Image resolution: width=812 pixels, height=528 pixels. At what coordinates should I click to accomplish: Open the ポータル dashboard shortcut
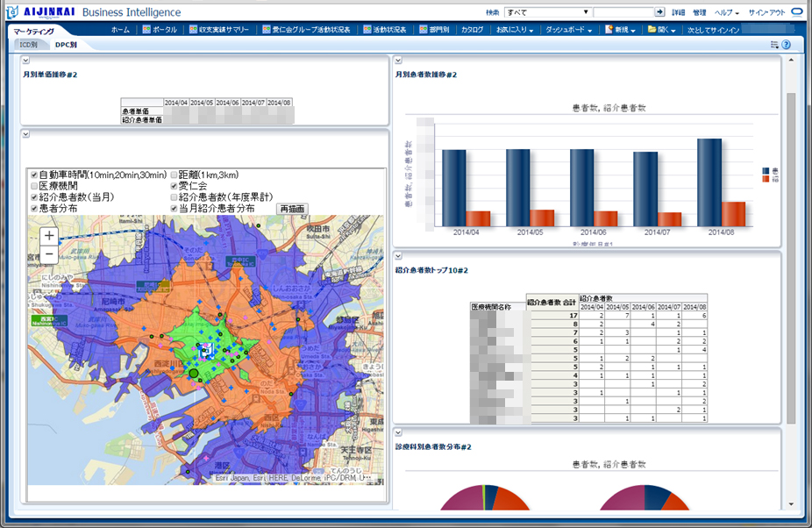click(x=159, y=30)
